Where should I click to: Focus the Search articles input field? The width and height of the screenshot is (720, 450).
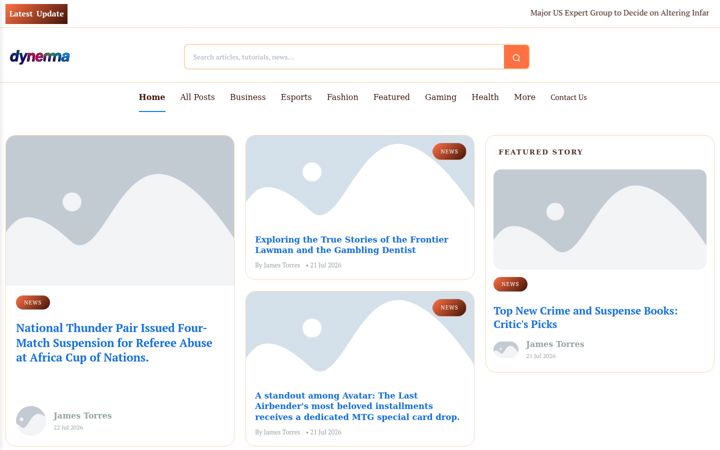coord(344,57)
